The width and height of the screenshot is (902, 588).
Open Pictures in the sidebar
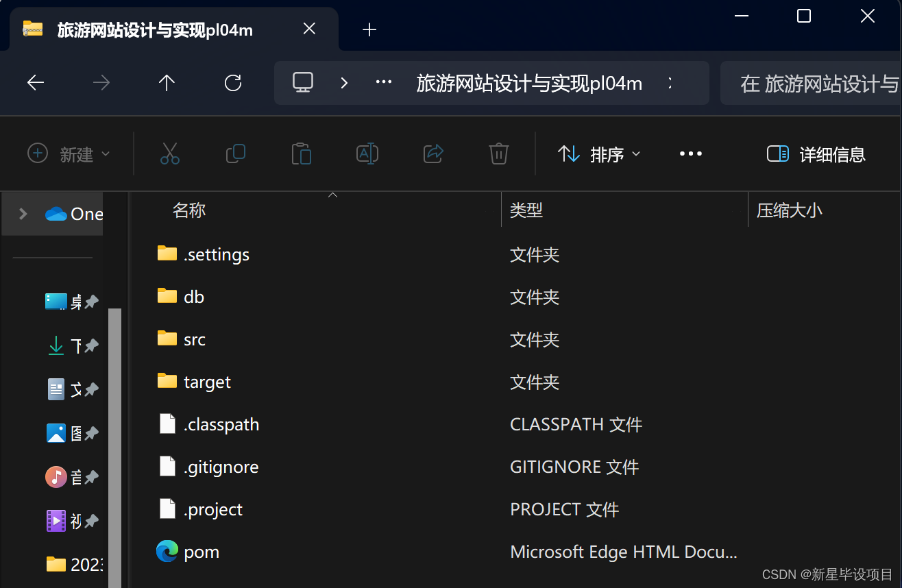coord(63,433)
